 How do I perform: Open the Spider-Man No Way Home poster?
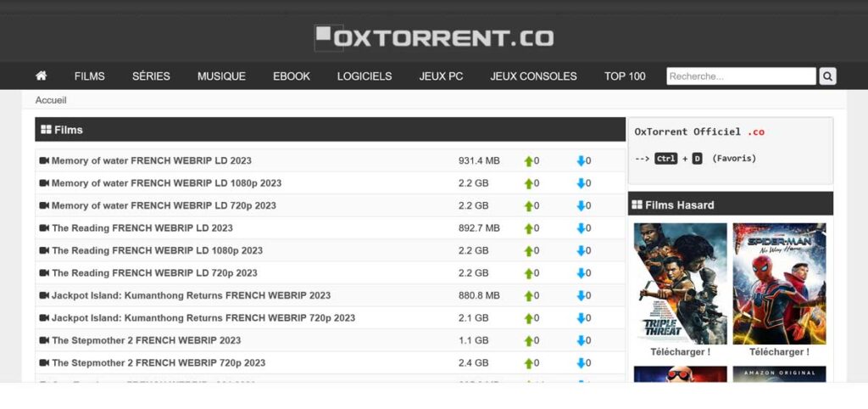pos(780,283)
